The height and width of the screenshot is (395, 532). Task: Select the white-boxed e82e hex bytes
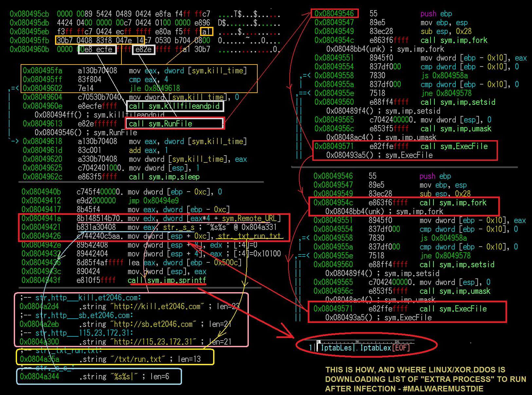144,49
